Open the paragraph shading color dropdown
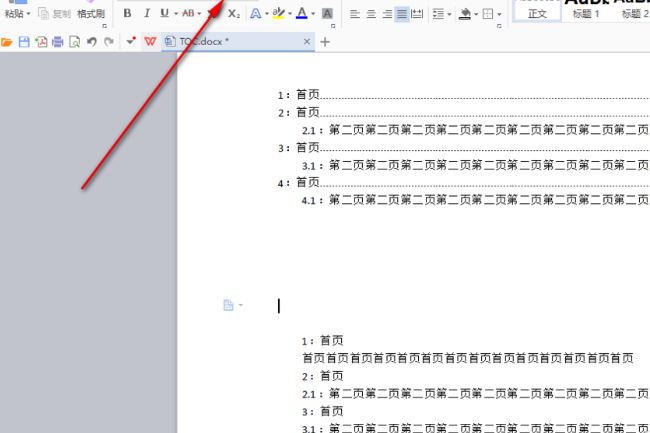This screenshot has height=433, width=650. pos(476,15)
